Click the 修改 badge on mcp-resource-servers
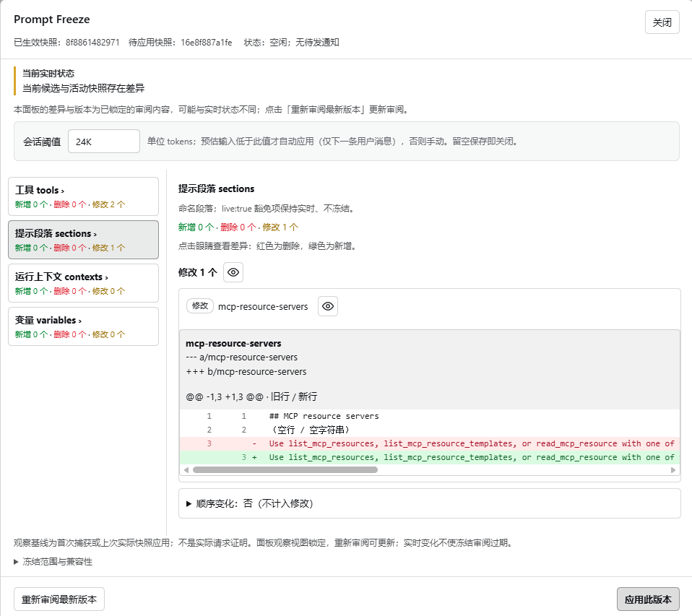Screen dimensions: 692x616 [x=200, y=305]
